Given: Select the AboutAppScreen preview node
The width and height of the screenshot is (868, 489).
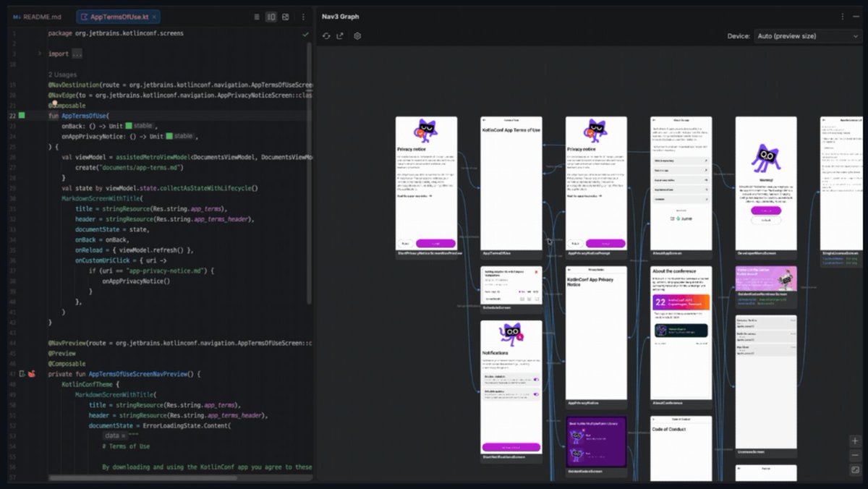Looking at the screenshot, I should pyautogui.click(x=681, y=187).
